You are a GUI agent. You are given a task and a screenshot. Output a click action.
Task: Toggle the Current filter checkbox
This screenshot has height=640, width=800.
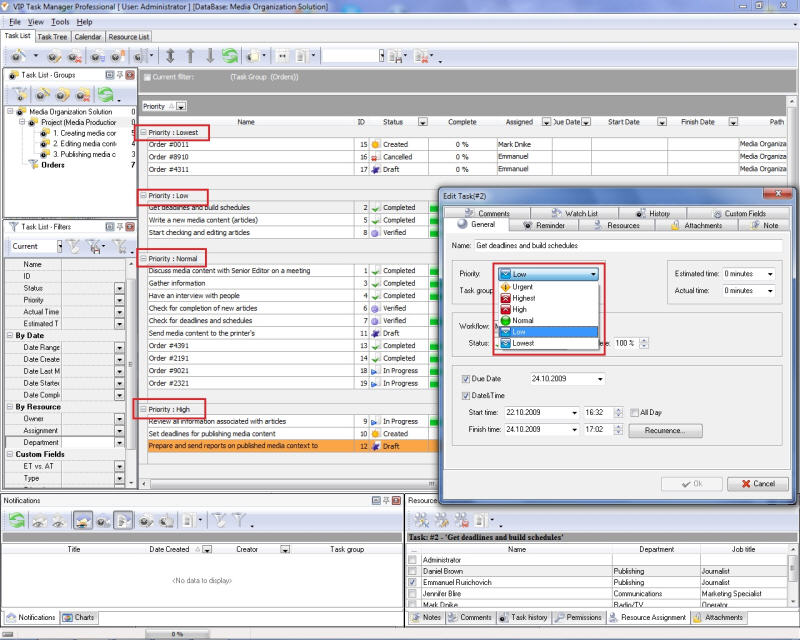coord(147,78)
